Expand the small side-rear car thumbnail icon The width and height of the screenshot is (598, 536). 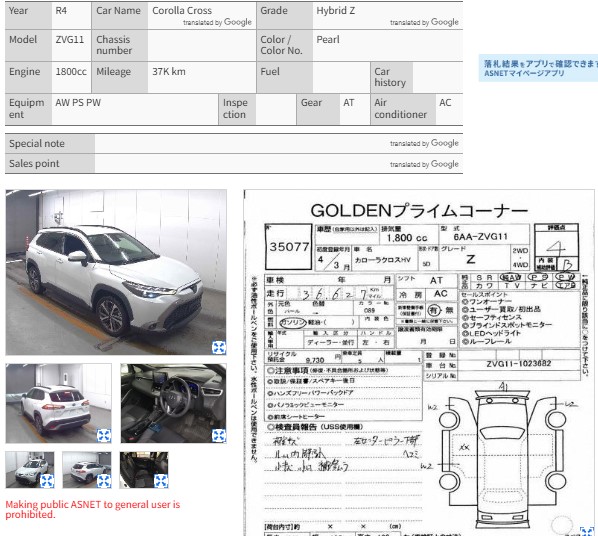(x=104, y=481)
